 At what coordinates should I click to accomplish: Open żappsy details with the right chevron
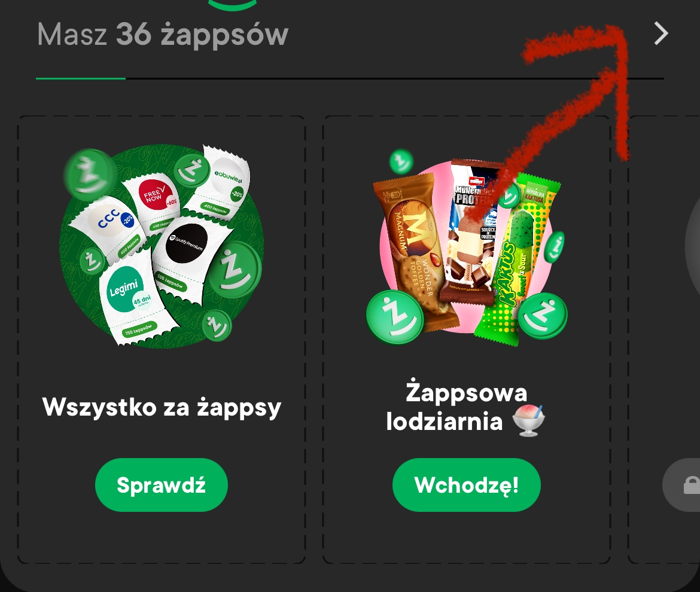(x=661, y=33)
